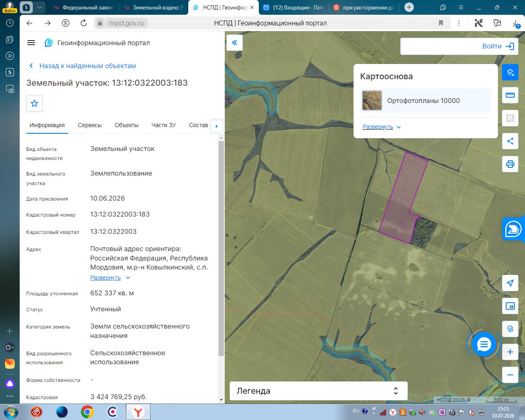This screenshot has height=420, width=525.
Task: Select the ruler measurement tool
Action: tap(510, 95)
